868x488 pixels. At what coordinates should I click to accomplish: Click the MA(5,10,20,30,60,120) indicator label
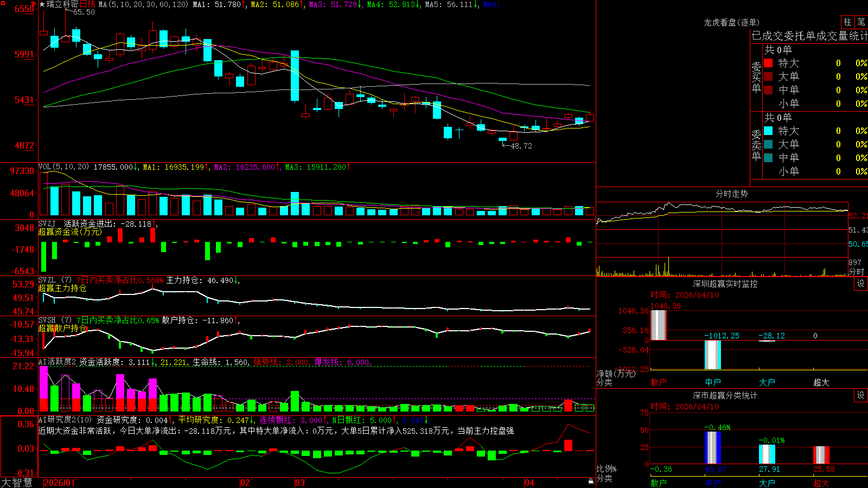143,4
